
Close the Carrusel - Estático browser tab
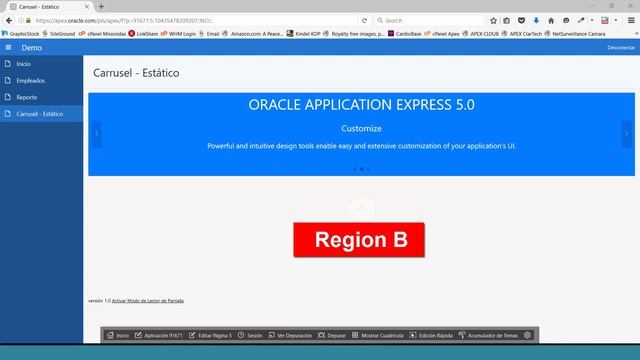click(87, 7)
